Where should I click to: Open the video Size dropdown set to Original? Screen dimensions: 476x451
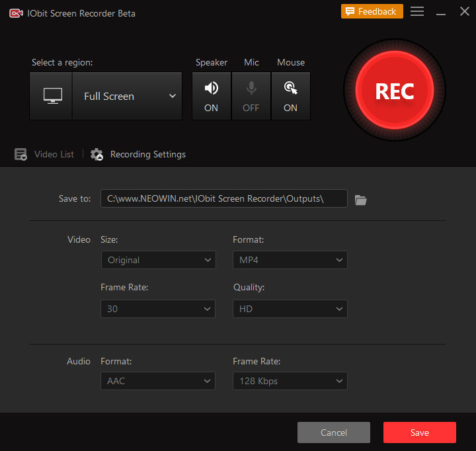(158, 260)
